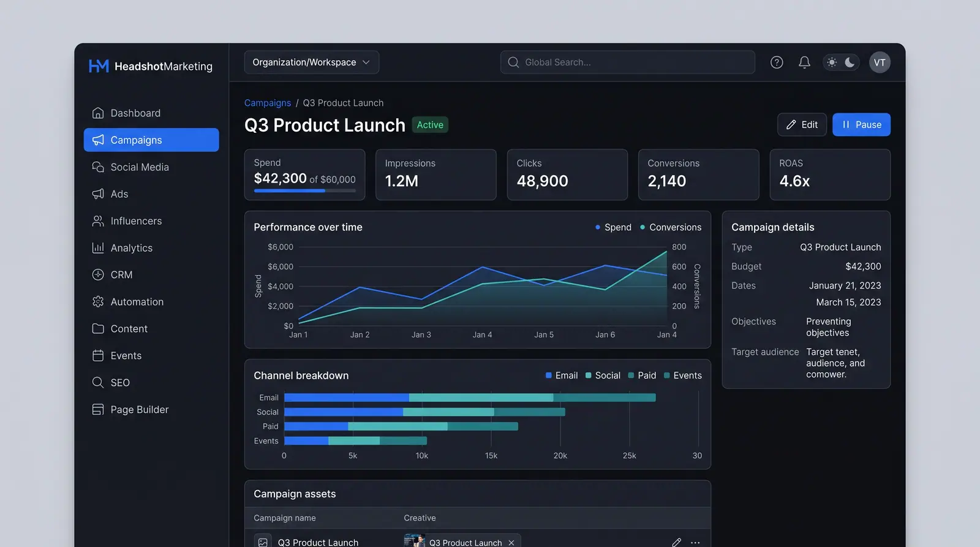Viewport: 980px width, 547px height.
Task: Open asset row more options ellipsis
Action: [695, 542]
